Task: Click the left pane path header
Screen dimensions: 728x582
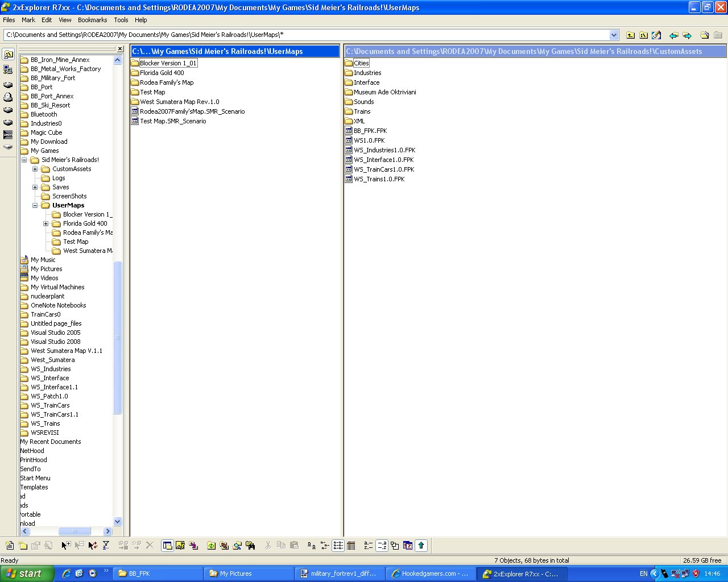Action: pyautogui.click(x=235, y=51)
